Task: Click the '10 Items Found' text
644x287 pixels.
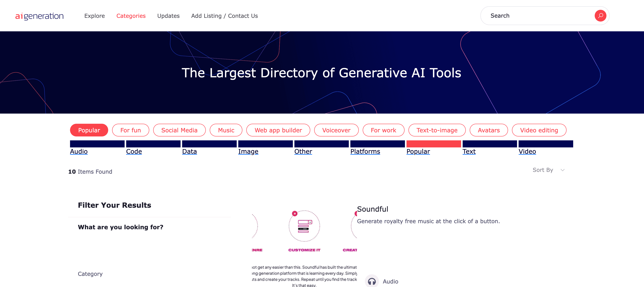Action: [x=90, y=172]
